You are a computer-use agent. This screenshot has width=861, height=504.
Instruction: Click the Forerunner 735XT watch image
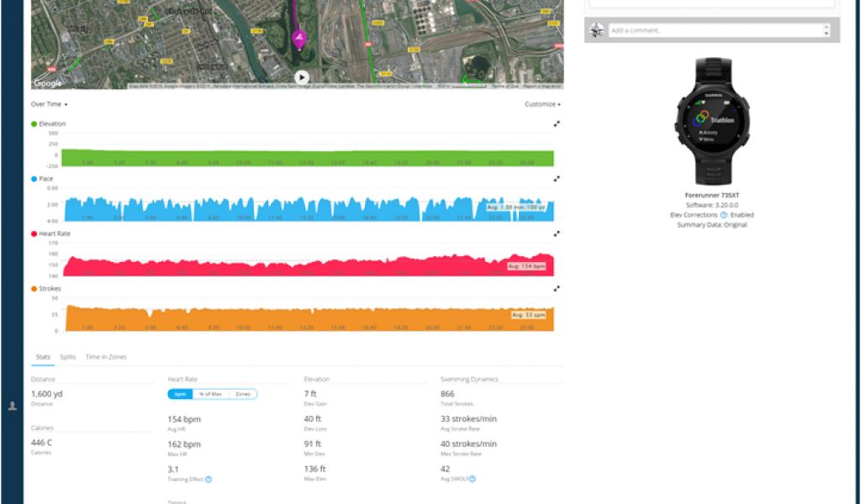[x=711, y=122]
